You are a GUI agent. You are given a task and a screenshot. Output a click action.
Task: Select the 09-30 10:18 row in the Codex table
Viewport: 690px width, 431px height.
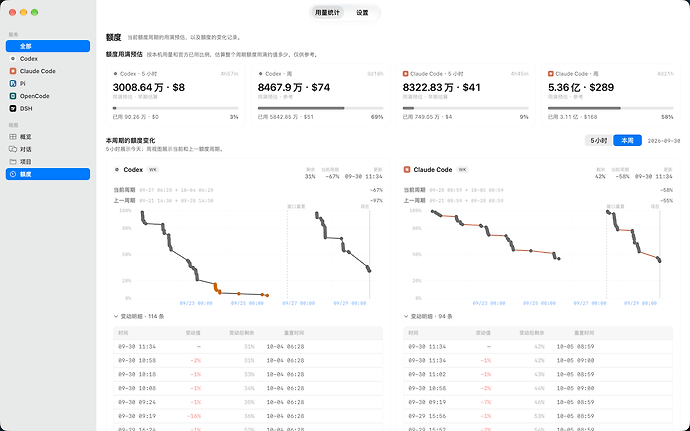[248, 374]
